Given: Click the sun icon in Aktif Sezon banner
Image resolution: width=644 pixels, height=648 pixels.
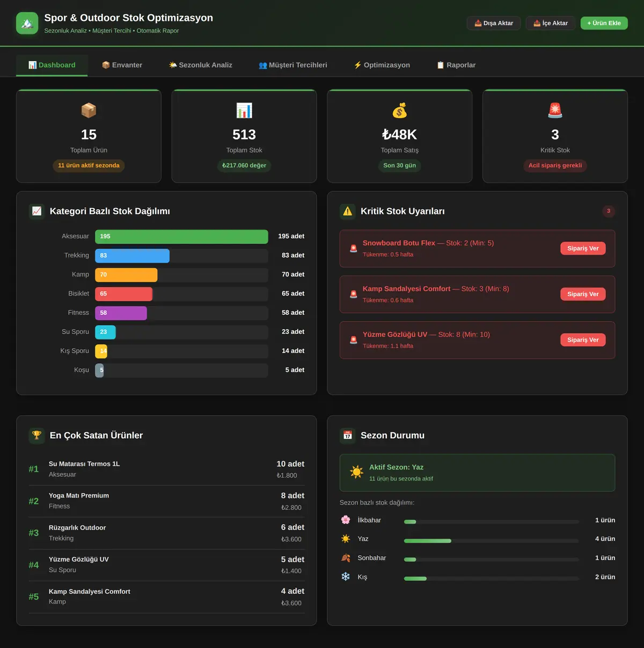Looking at the screenshot, I should [356, 473].
